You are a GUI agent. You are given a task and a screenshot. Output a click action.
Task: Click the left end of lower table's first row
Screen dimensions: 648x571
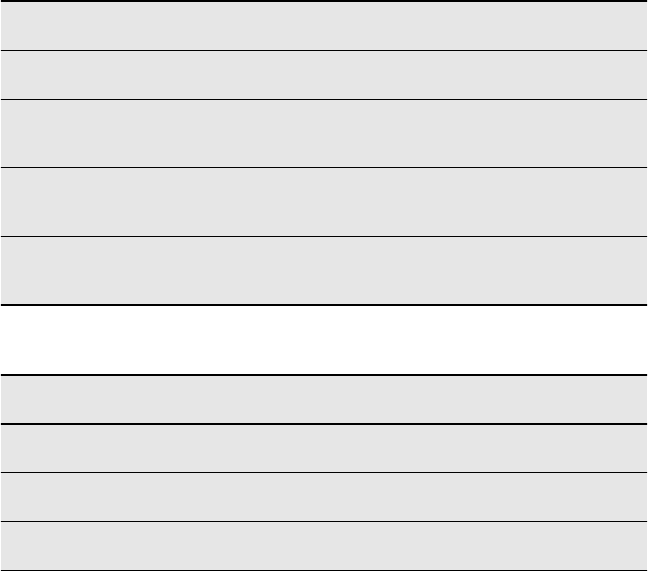15,399
